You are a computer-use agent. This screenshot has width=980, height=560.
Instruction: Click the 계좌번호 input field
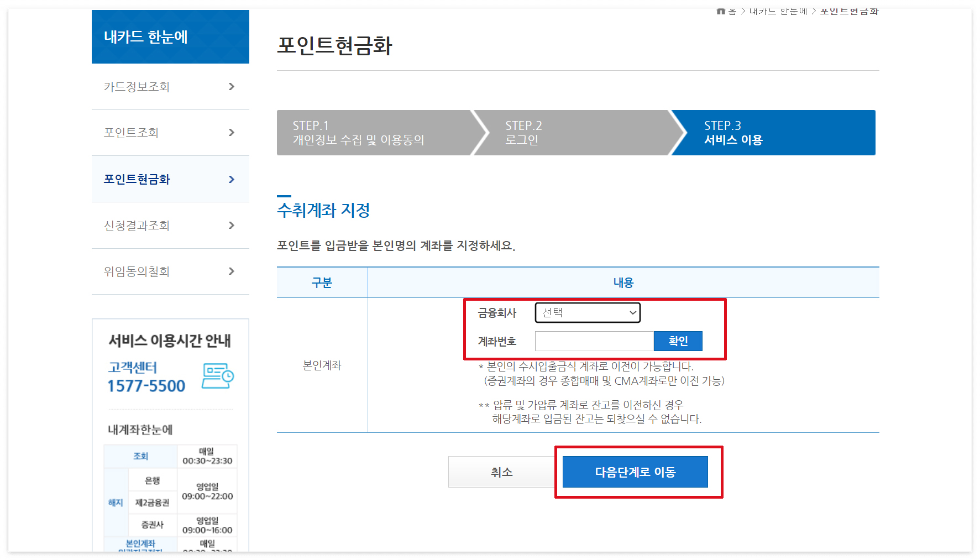(594, 341)
